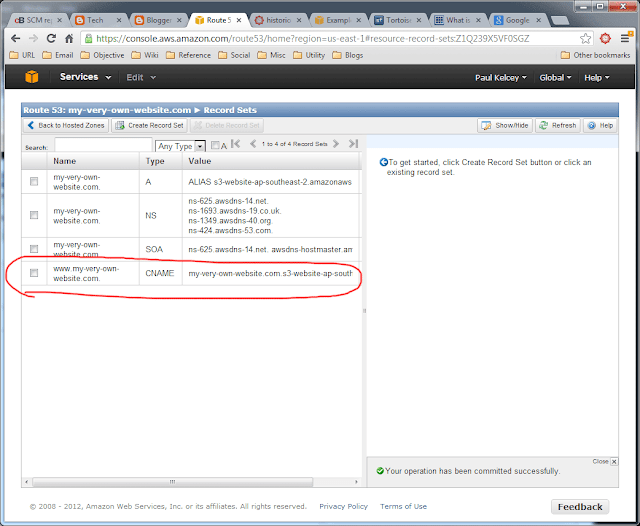Viewport: 640px width, 526px height.
Task: Jump to last page of record sets
Action: coord(353,144)
